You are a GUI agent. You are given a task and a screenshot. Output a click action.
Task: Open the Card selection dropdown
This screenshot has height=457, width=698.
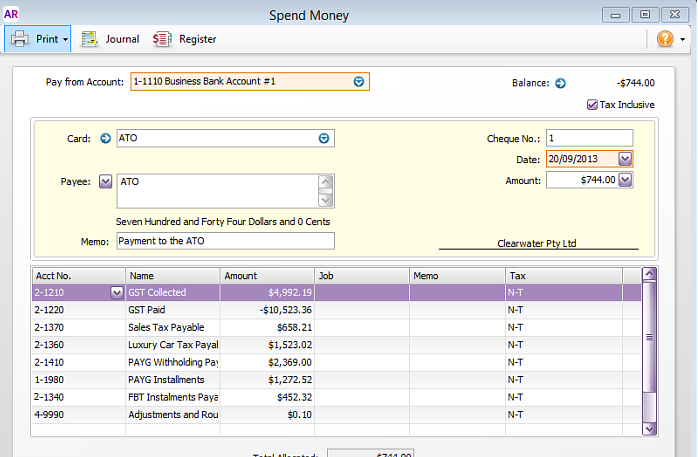pyautogui.click(x=324, y=138)
